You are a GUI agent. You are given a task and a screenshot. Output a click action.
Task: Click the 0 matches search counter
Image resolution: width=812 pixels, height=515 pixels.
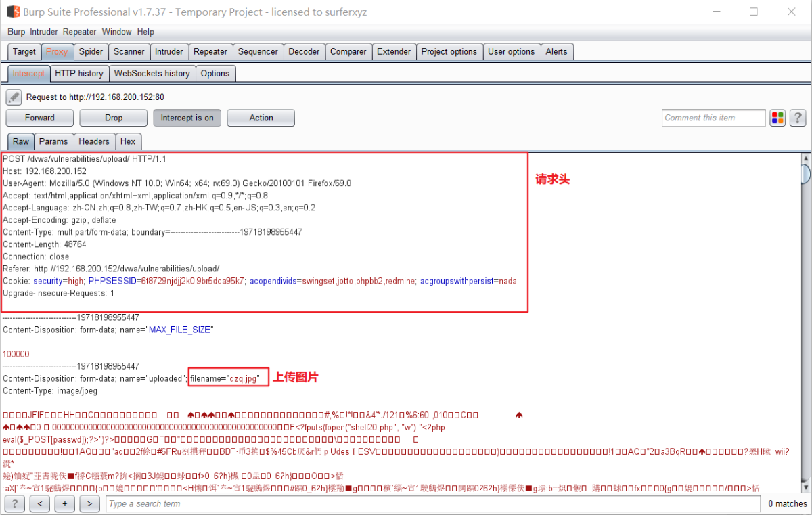tap(788, 503)
